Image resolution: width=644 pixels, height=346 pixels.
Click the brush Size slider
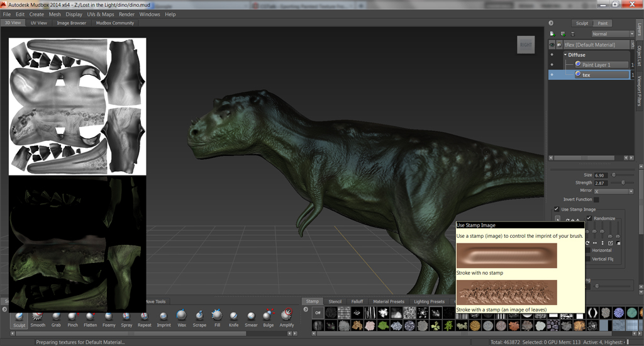[x=622, y=175]
